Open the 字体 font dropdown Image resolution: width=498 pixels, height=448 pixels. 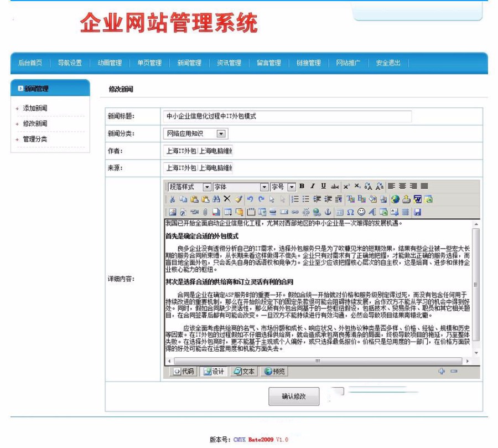point(241,187)
